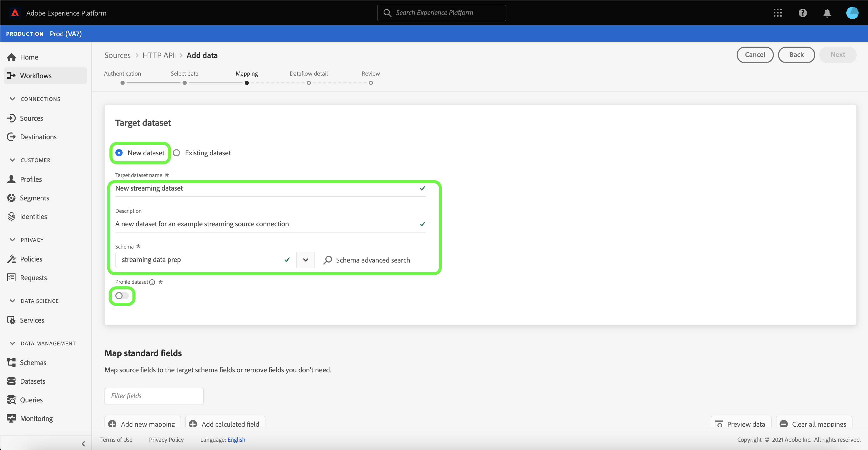Click the Profile dataset info icon
The image size is (868, 450).
[152, 282]
